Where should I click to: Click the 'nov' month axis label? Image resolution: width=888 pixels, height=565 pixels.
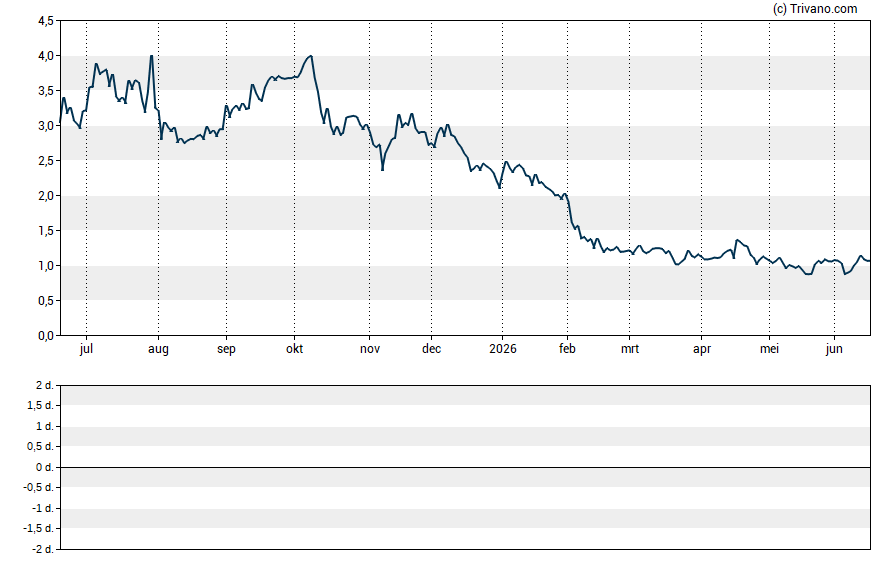tap(370, 349)
